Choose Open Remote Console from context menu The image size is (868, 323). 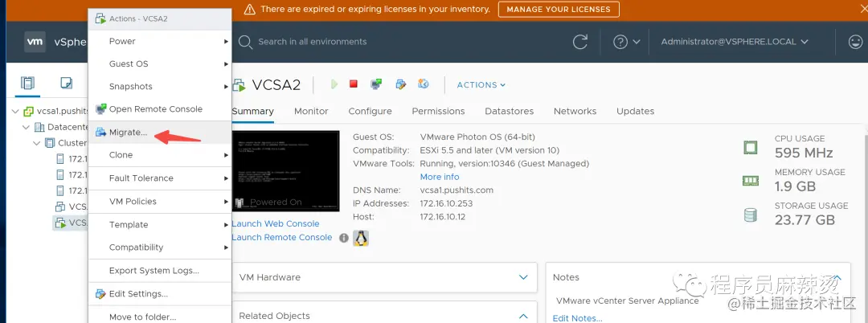point(160,109)
